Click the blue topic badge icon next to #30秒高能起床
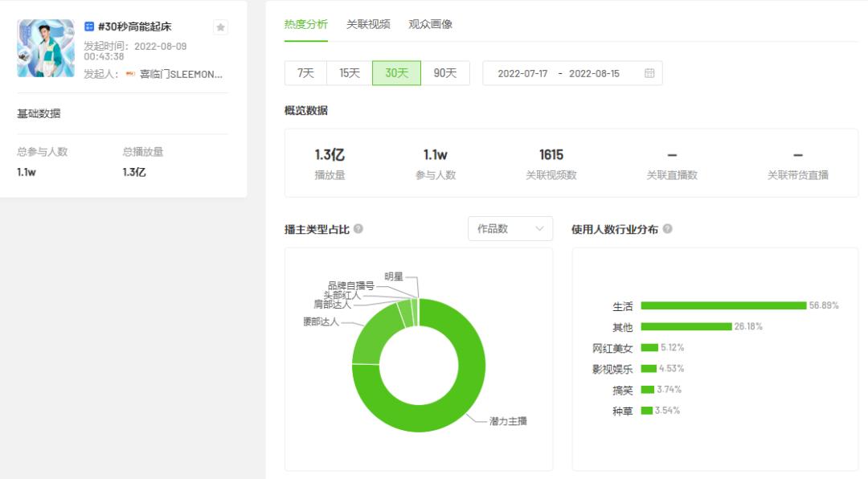This screenshot has height=479, width=868. 91,26
